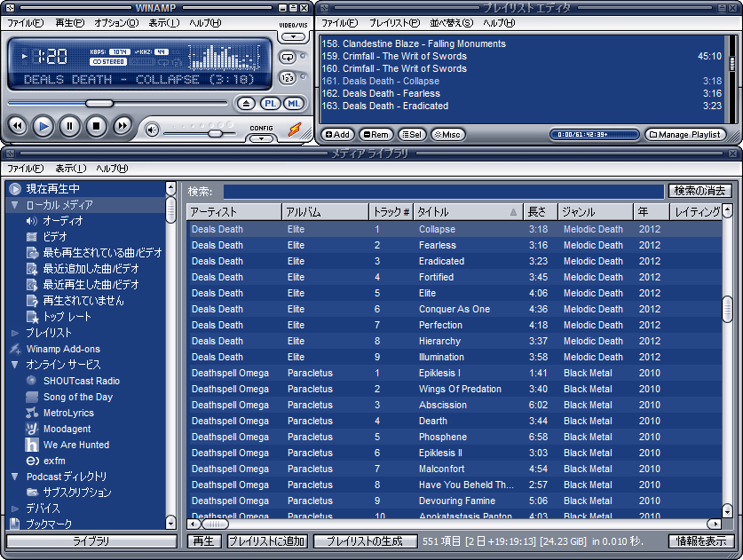Viewport: 743px width, 560px height.
Task: Click the プレイリストに追加 button
Action: click(267, 541)
